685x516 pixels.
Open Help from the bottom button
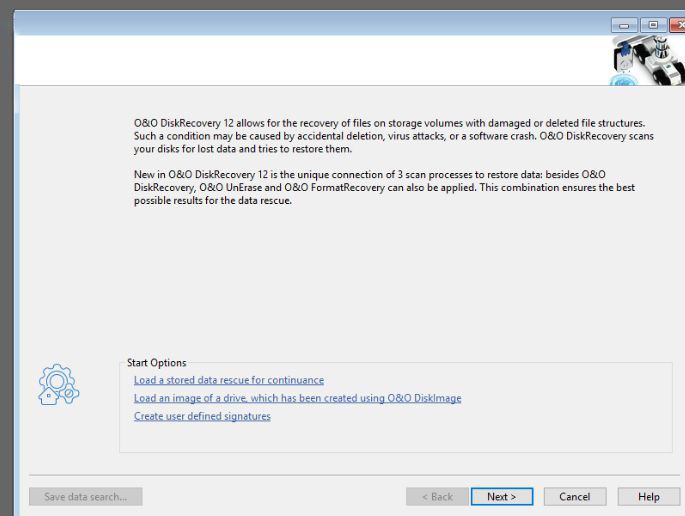(649, 497)
